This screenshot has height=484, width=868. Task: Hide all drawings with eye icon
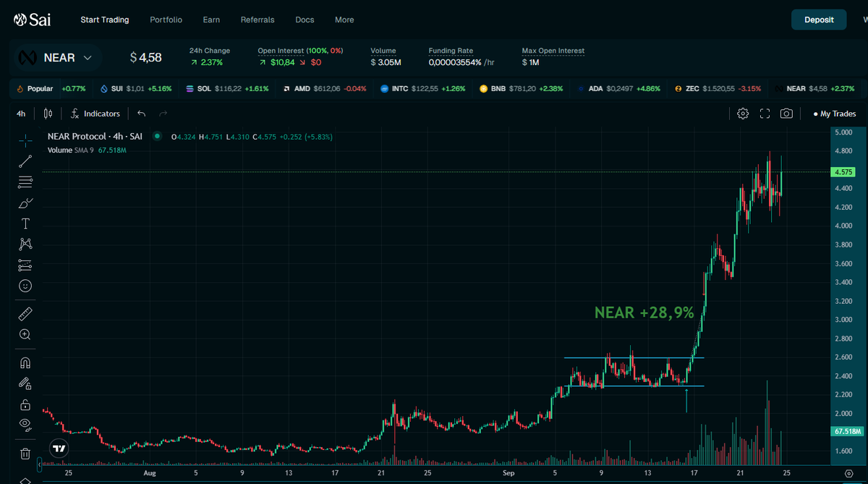click(x=25, y=425)
